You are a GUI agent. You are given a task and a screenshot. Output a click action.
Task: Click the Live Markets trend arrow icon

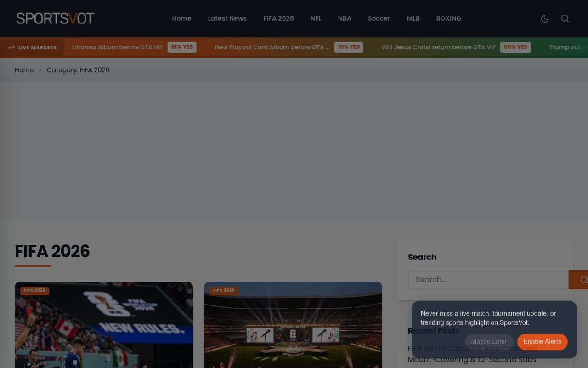(11, 47)
